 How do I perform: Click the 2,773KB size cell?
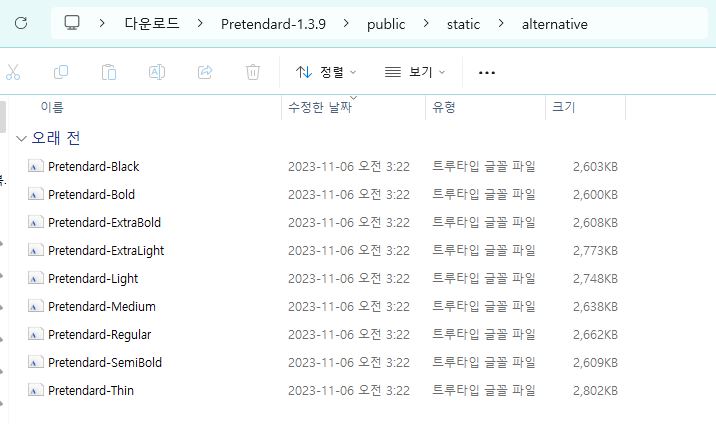(595, 251)
